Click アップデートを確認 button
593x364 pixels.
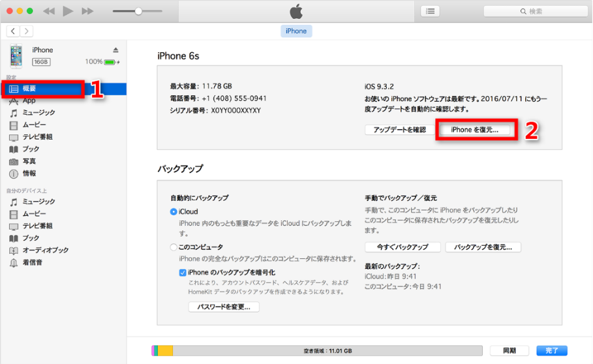click(x=400, y=130)
